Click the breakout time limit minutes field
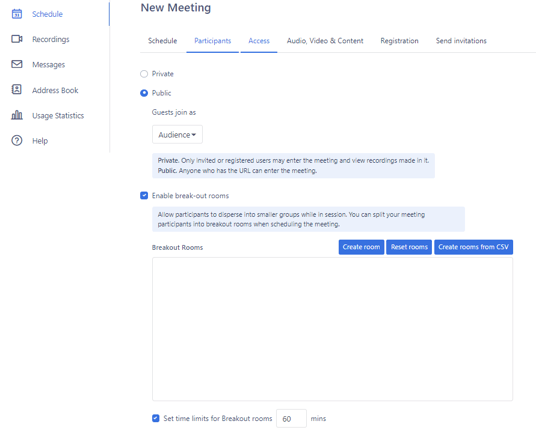This screenshot has height=433, width=536. (291, 418)
